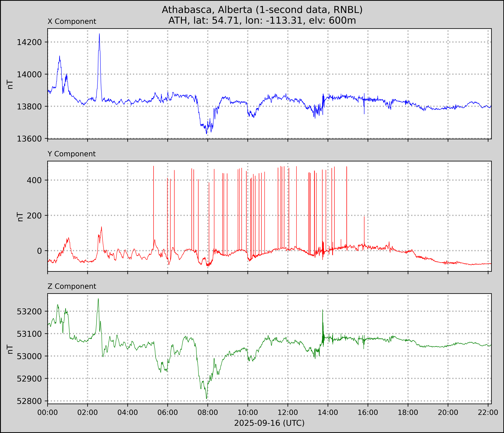Select the 'Z Component' plot label
The image size is (504, 433).
click(72, 286)
